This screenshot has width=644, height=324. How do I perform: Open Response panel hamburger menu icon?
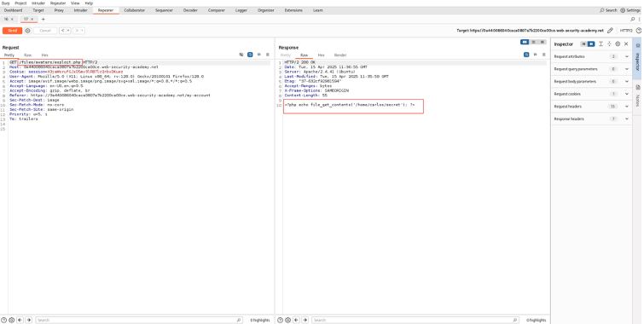pyautogui.click(x=544, y=55)
